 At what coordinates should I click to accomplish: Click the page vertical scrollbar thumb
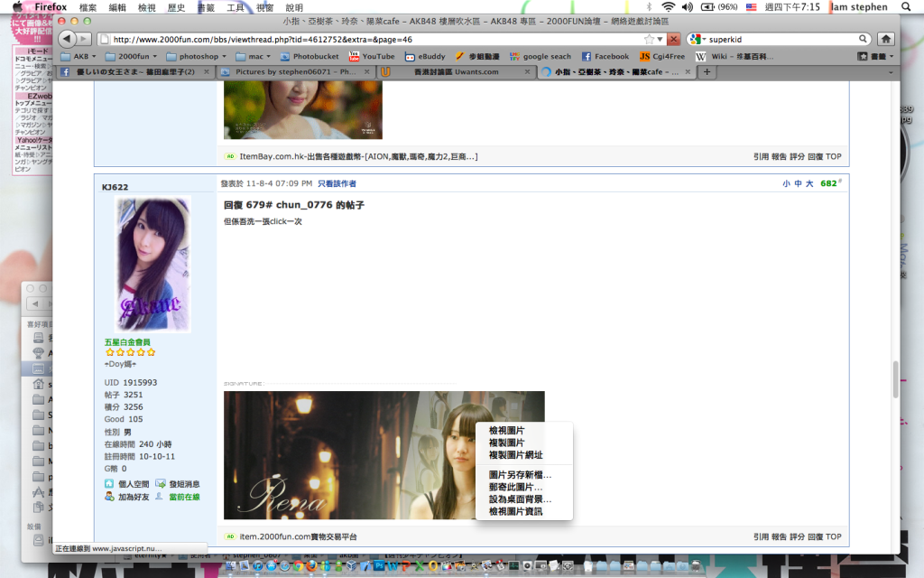895,379
